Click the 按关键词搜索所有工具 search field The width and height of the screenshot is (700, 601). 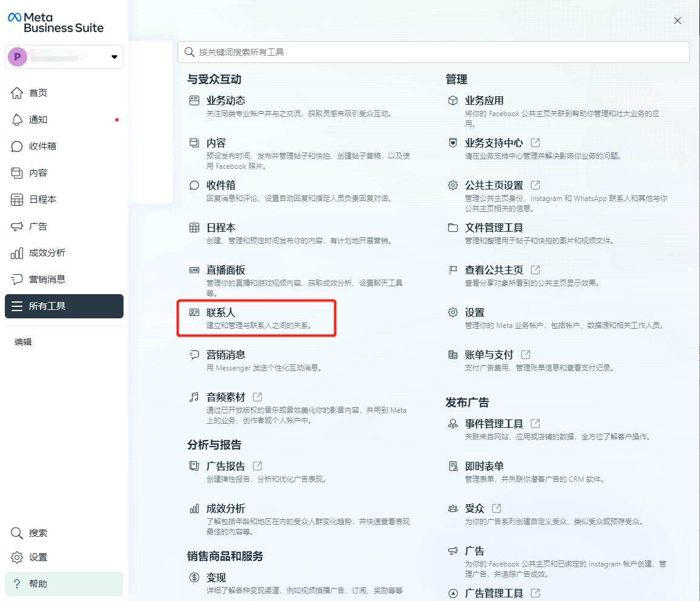point(433,52)
